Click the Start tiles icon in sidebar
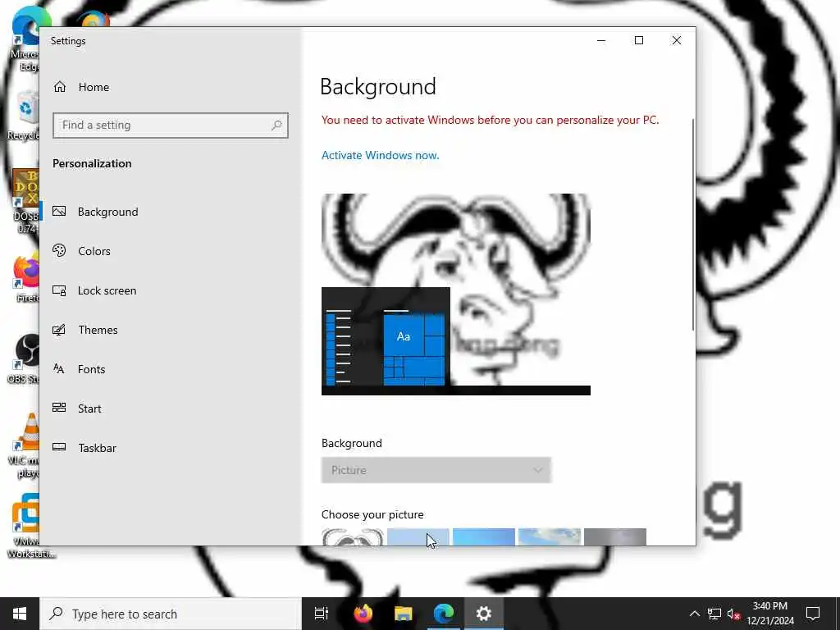 (59, 408)
